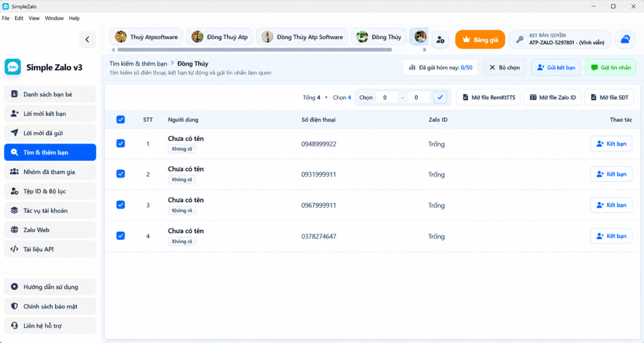Open Hướng dẫn sử dụng guide

(x=50, y=287)
